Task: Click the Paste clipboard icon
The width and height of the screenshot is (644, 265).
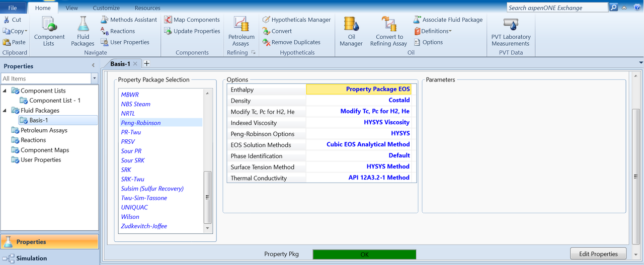Action: click(x=6, y=42)
